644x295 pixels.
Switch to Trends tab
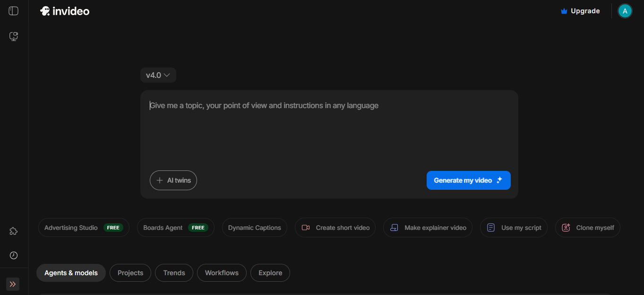pyautogui.click(x=174, y=273)
